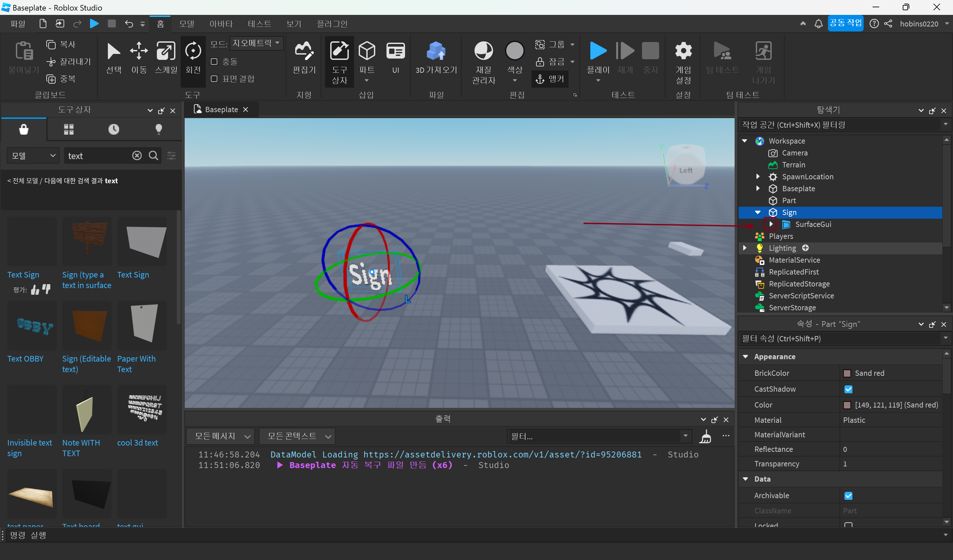This screenshot has width=953, height=560.
Task: Toggle the Archivable checkbox
Action: click(x=848, y=496)
